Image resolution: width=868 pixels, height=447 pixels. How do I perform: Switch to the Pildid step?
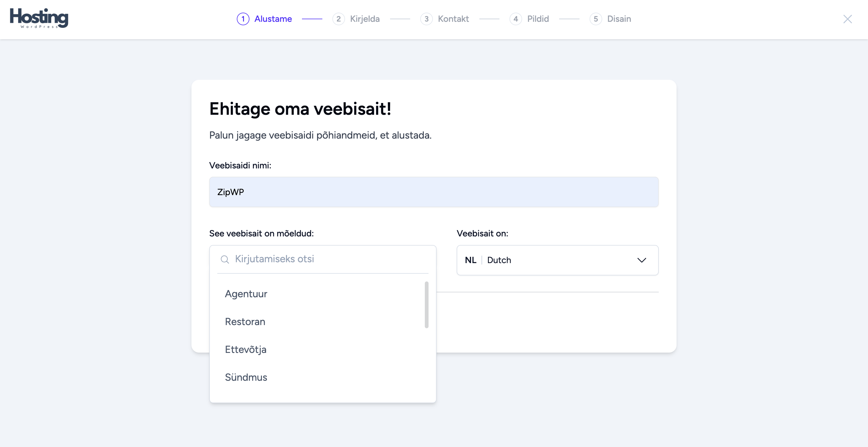(x=538, y=19)
